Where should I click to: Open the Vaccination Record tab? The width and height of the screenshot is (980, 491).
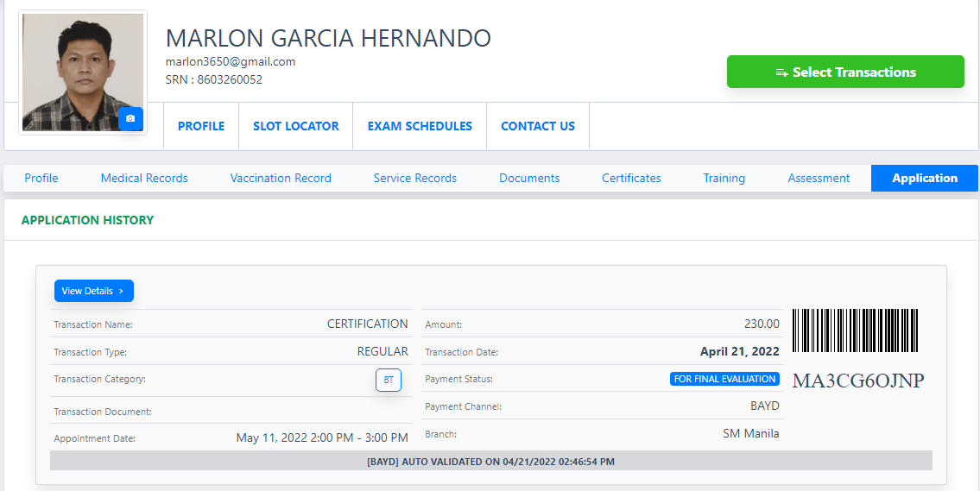[281, 178]
